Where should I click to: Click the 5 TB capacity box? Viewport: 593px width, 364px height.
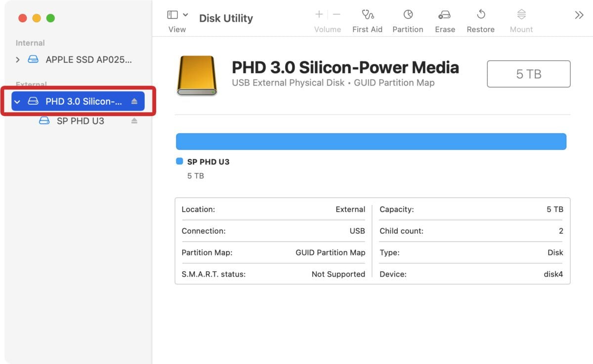point(528,74)
